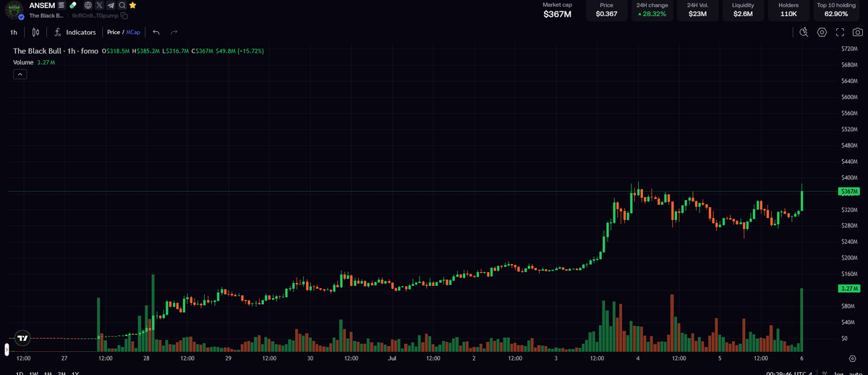Click the magnifier search icon beside Telegram
The image size is (868, 375).
[x=122, y=5]
